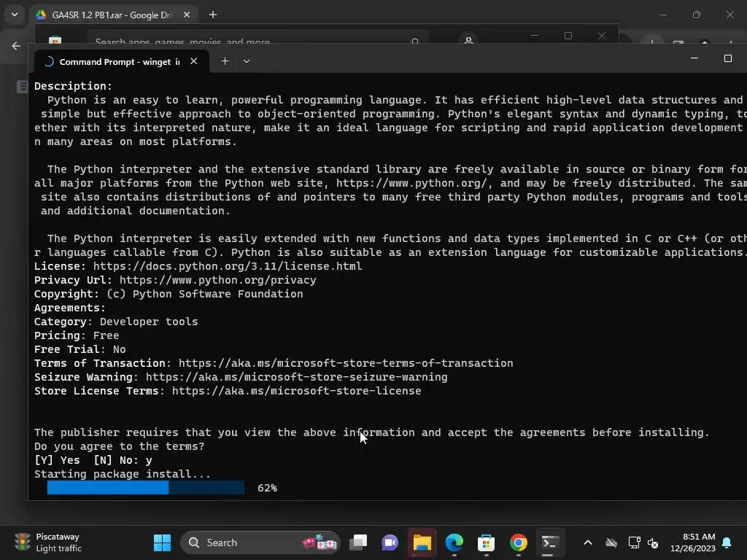This screenshot has height=560, width=747.
Task: Open microsoft-store-license link
Action: [296, 391]
